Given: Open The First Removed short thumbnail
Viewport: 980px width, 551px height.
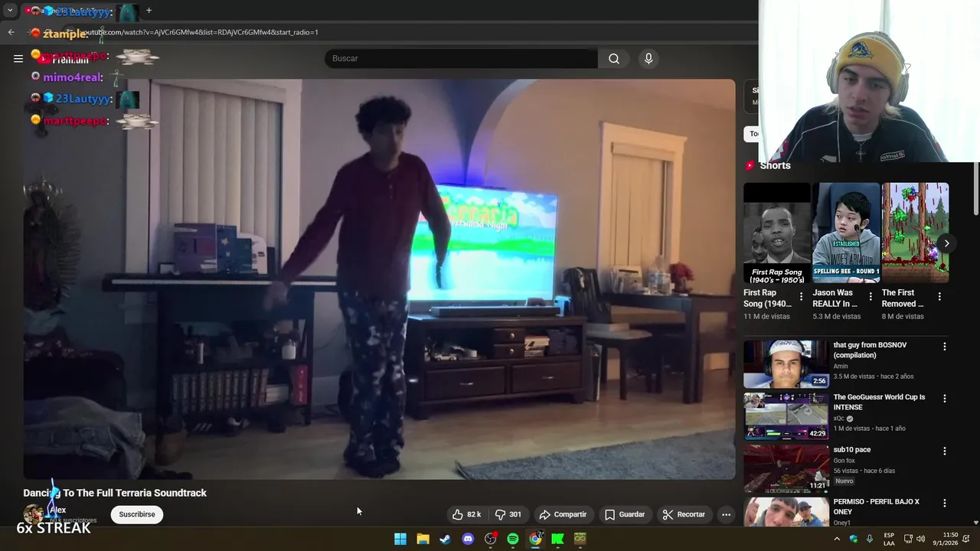Looking at the screenshot, I should click(915, 233).
